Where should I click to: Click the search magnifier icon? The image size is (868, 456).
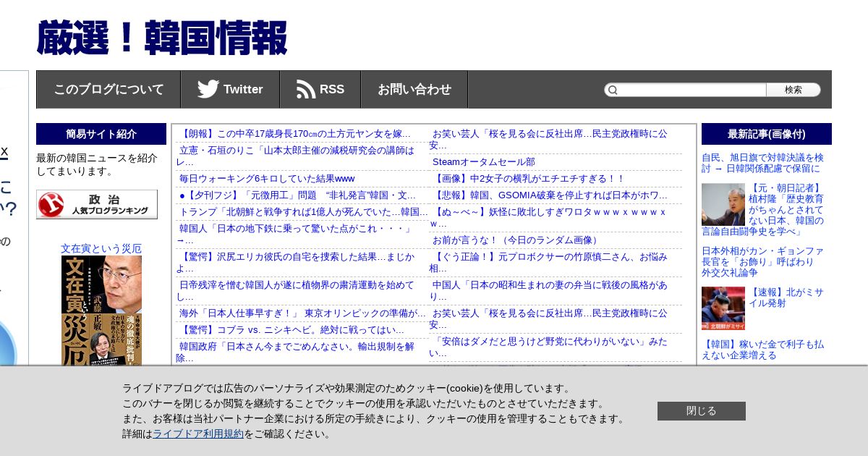613,90
